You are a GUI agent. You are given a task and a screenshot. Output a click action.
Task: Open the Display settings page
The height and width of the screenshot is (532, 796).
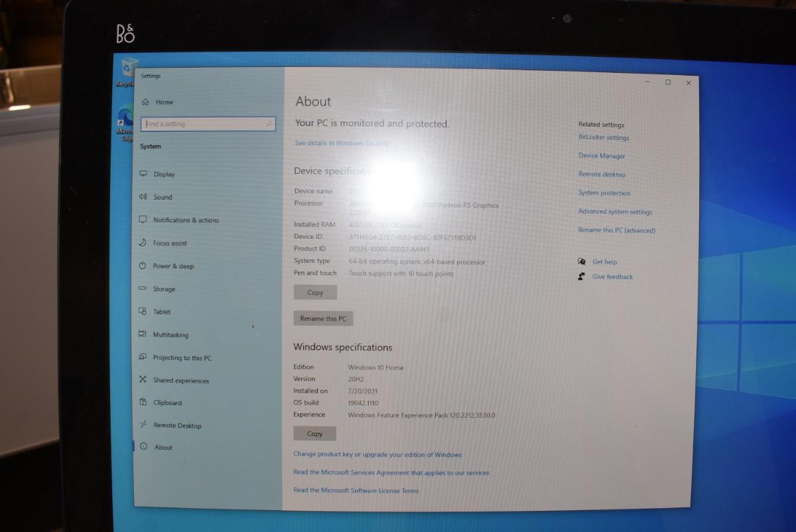(165, 174)
